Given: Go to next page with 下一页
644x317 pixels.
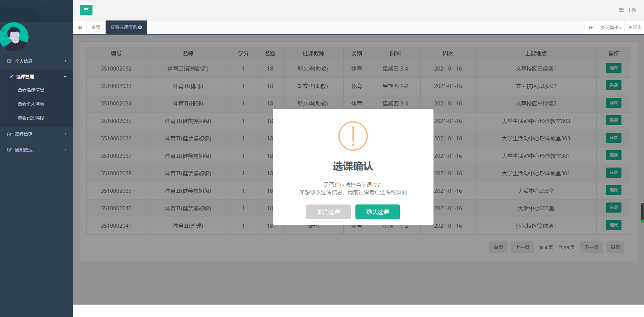Looking at the screenshot, I should [x=591, y=247].
